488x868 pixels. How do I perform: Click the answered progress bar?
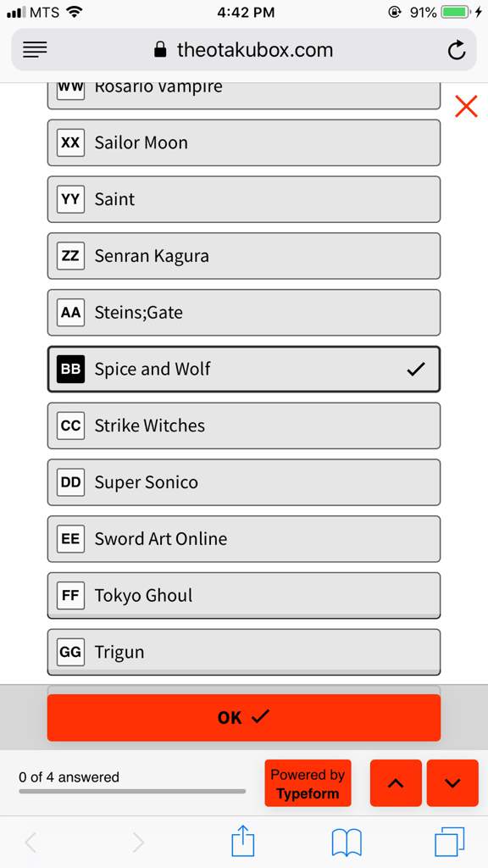(x=132, y=792)
